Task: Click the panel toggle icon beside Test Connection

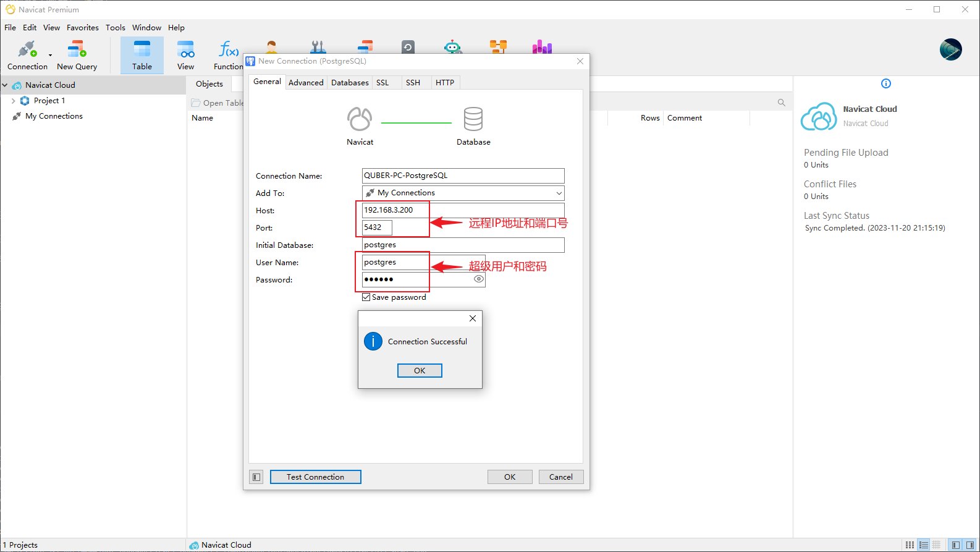Action: 256,477
